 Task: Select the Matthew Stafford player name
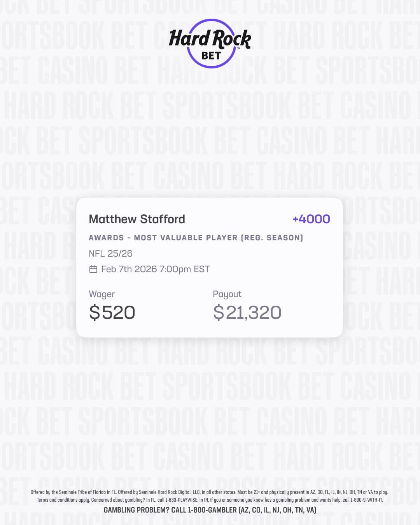pyautogui.click(x=137, y=219)
